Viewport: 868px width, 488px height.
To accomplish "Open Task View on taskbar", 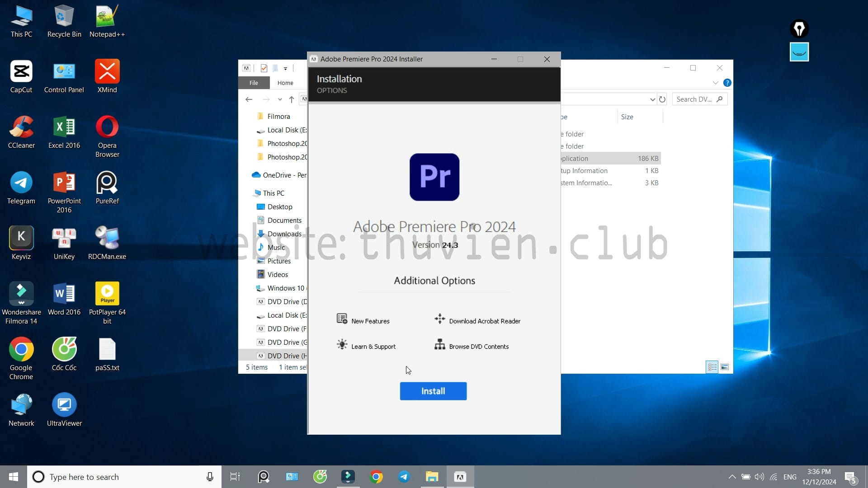I will coord(235,477).
